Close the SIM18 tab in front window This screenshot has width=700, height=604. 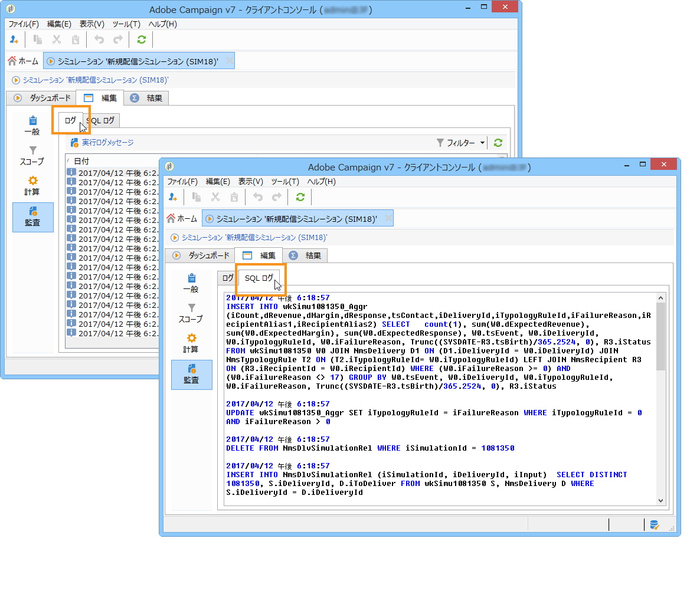[389, 218]
